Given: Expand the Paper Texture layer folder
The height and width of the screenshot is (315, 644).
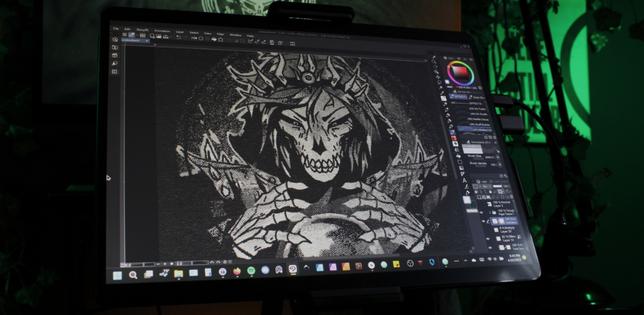Looking at the screenshot, I should 490,213.
